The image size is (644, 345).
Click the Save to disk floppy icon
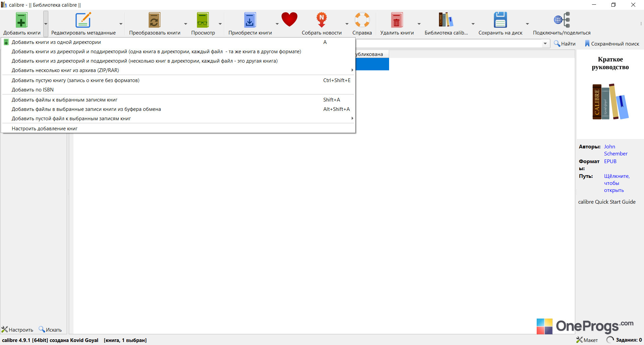pyautogui.click(x=500, y=20)
